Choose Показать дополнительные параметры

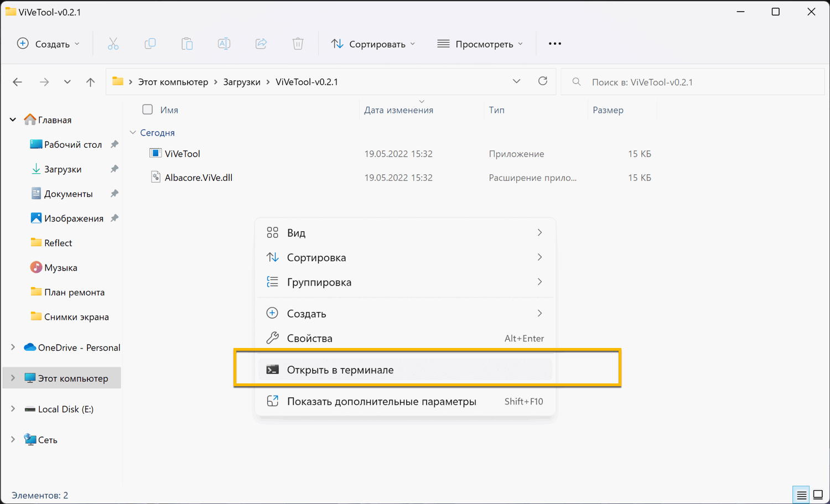405,401
